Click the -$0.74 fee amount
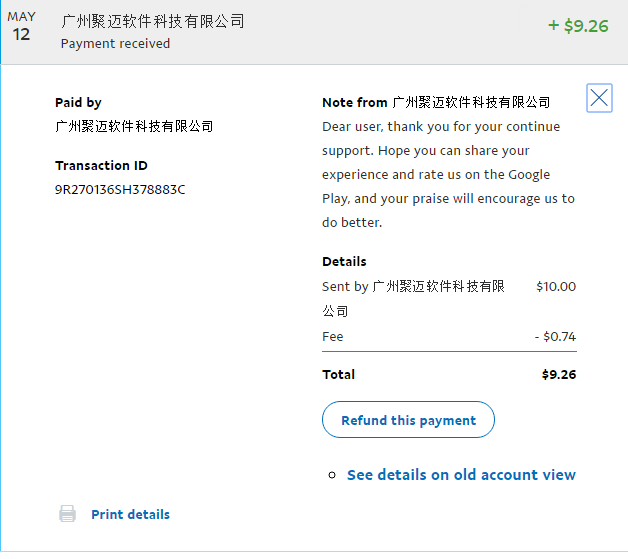The image size is (628, 559). (x=555, y=337)
